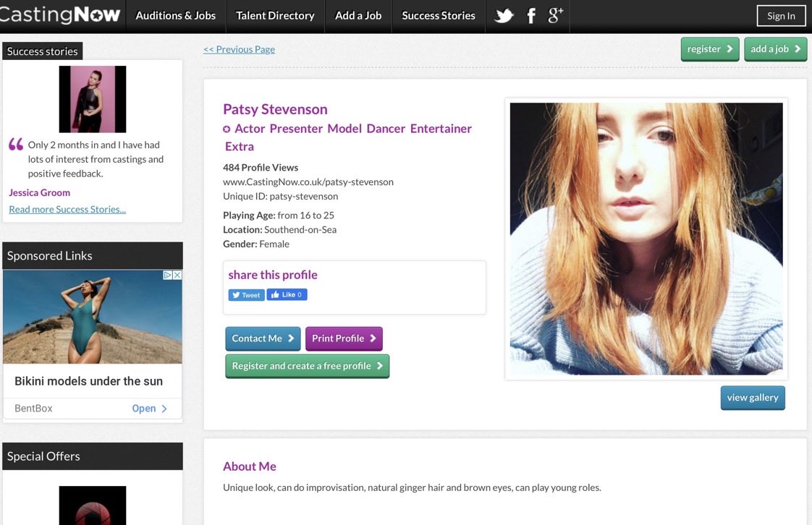
Task: Click the Bikini models under the sun headline
Action: tap(88, 381)
